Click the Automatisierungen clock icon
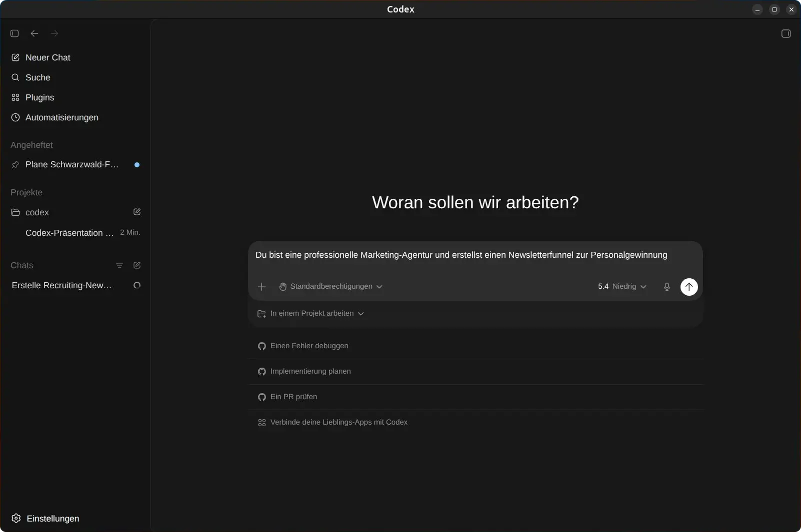This screenshot has height=532, width=801. (15, 117)
